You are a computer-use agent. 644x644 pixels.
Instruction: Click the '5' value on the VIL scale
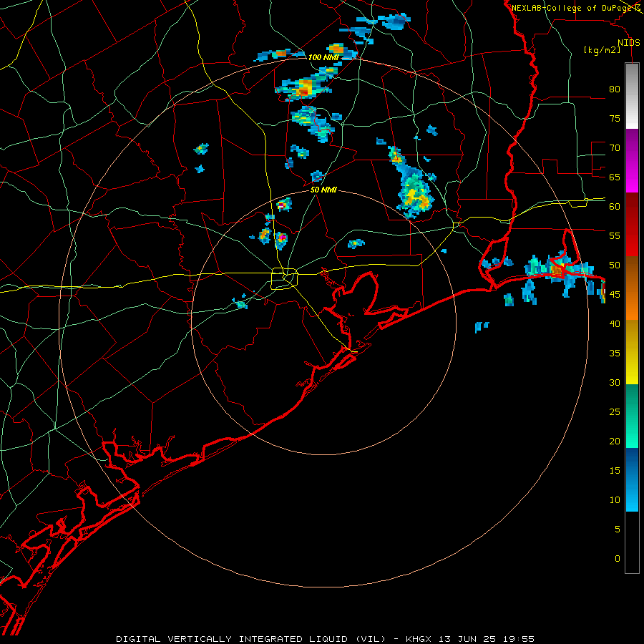tap(618, 529)
